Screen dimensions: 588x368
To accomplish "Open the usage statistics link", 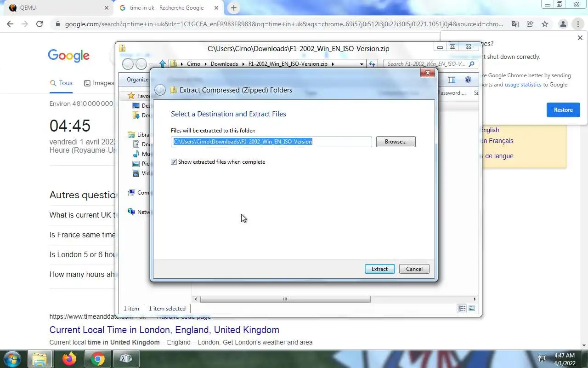I will click(523, 85).
